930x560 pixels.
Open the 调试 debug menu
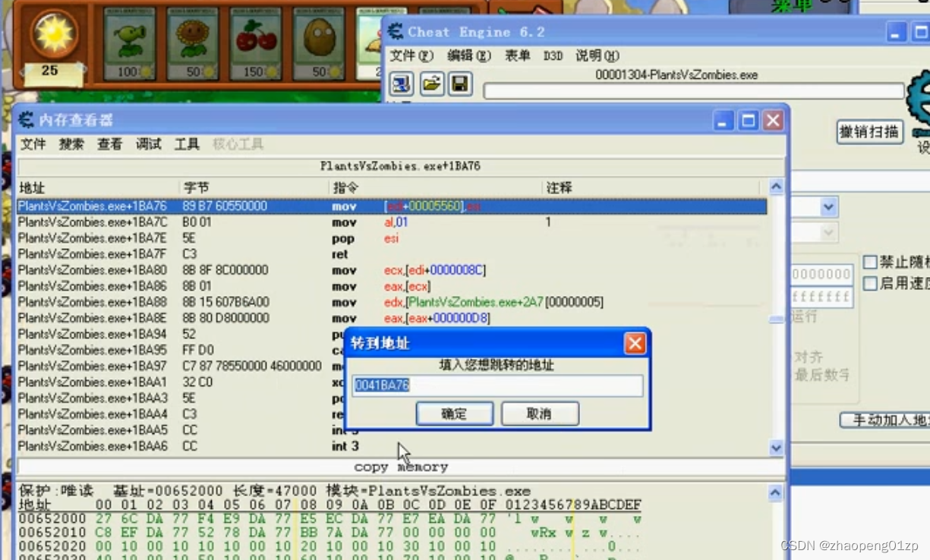coord(149,144)
